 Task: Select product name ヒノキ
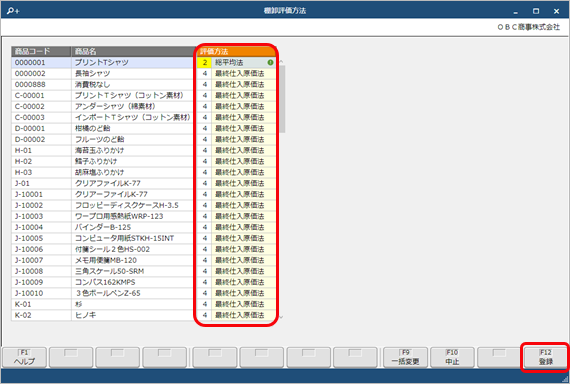(85, 315)
